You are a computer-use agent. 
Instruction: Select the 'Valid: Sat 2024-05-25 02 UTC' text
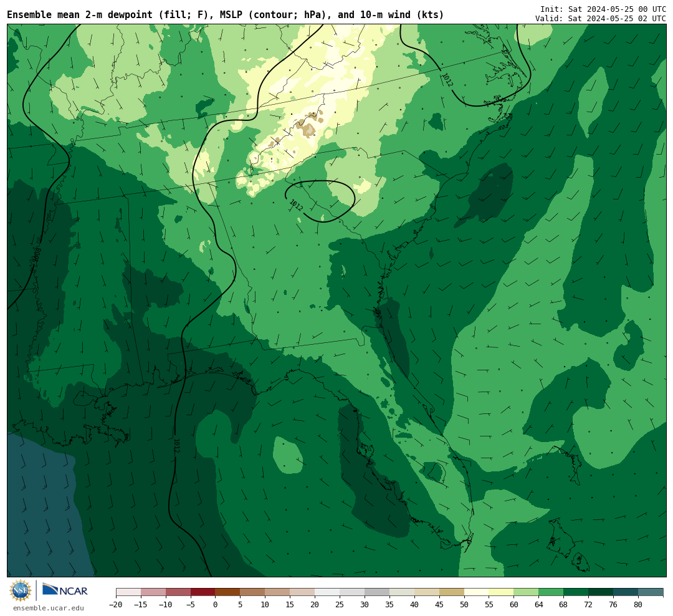coord(600,19)
